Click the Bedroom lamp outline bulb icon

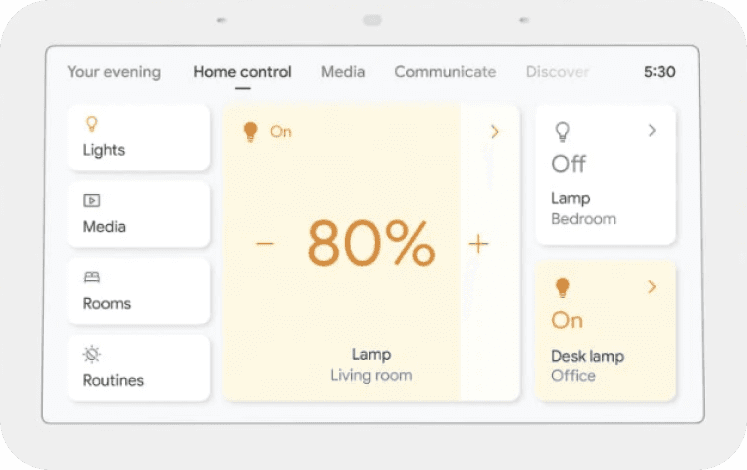pos(563,132)
